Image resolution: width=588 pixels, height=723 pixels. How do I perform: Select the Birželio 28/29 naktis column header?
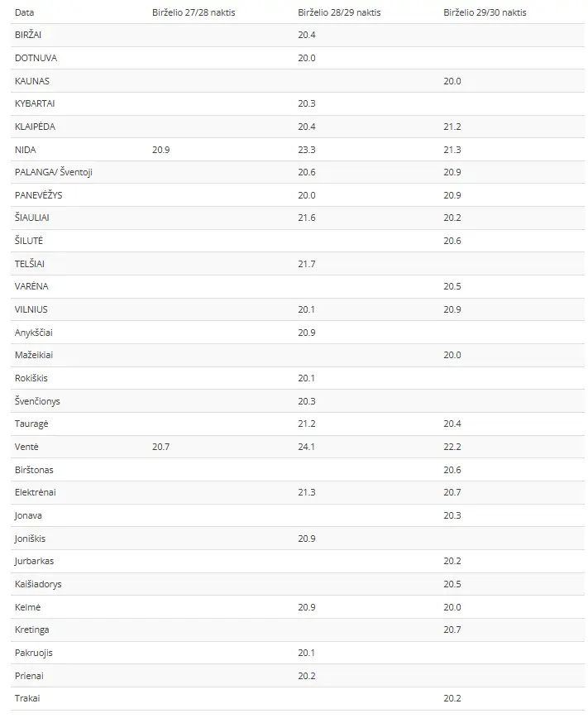pos(339,12)
